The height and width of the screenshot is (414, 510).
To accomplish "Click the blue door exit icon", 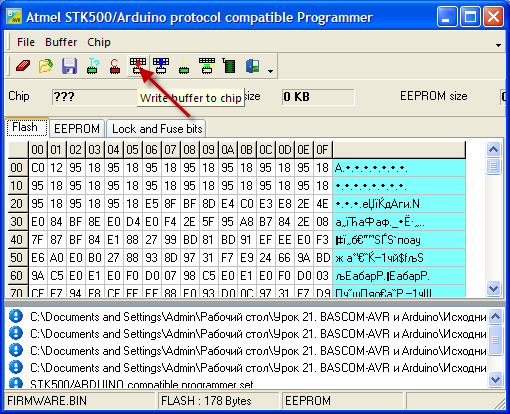I will (x=253, y=66).
